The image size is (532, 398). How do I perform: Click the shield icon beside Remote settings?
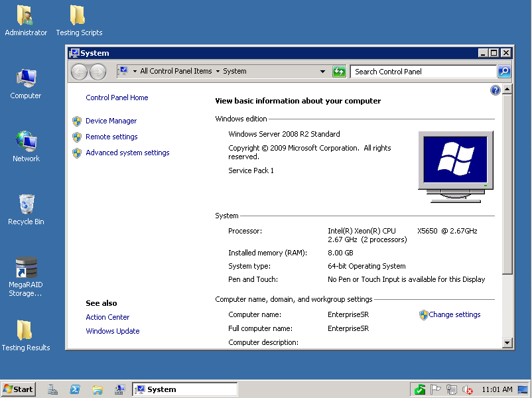(x=77, y=137)
